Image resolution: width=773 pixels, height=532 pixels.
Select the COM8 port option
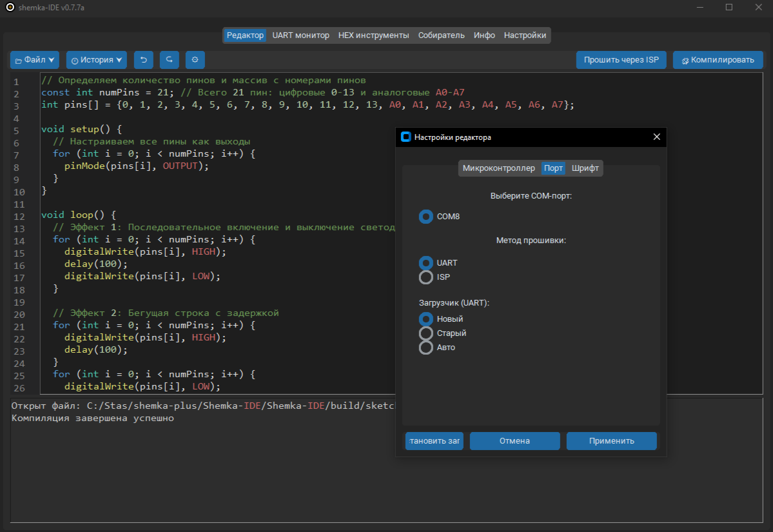coord(426,217)
